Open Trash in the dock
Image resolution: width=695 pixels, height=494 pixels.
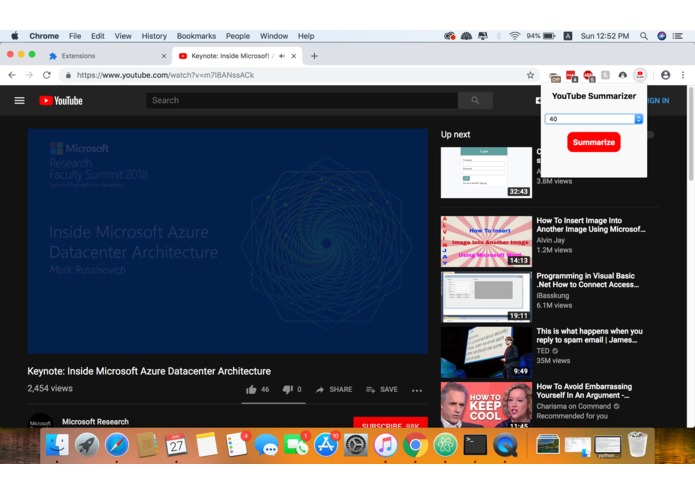(638, 444)
